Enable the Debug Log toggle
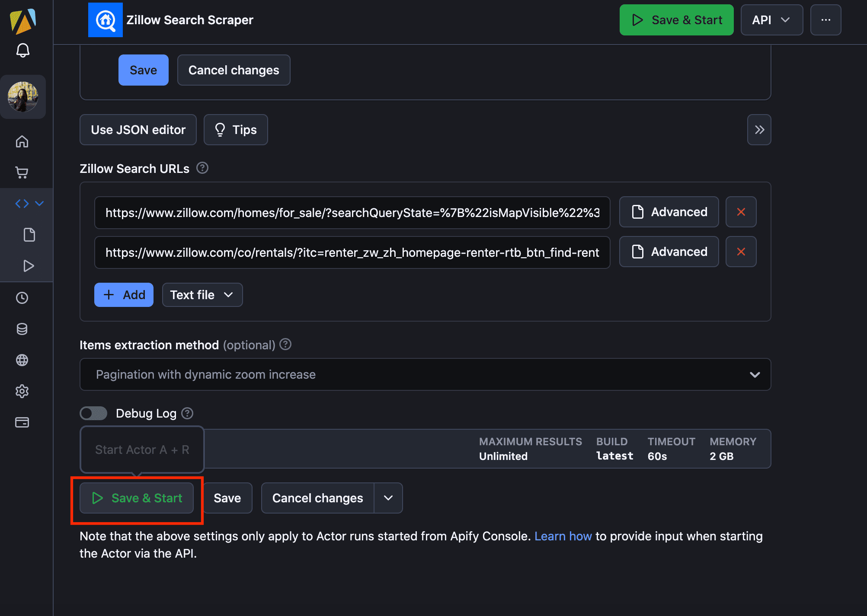The width and height of the screenshot is (867, 616). pos(93,413)
